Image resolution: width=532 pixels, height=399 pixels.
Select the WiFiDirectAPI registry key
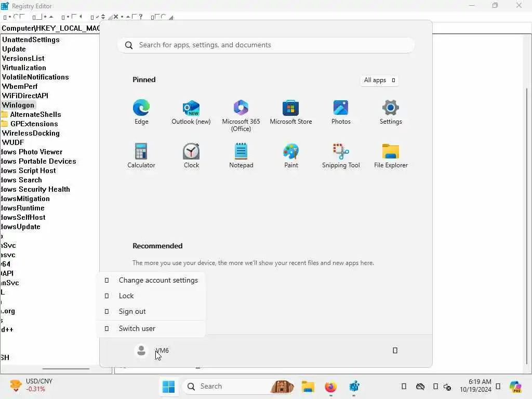pos(25,96)
